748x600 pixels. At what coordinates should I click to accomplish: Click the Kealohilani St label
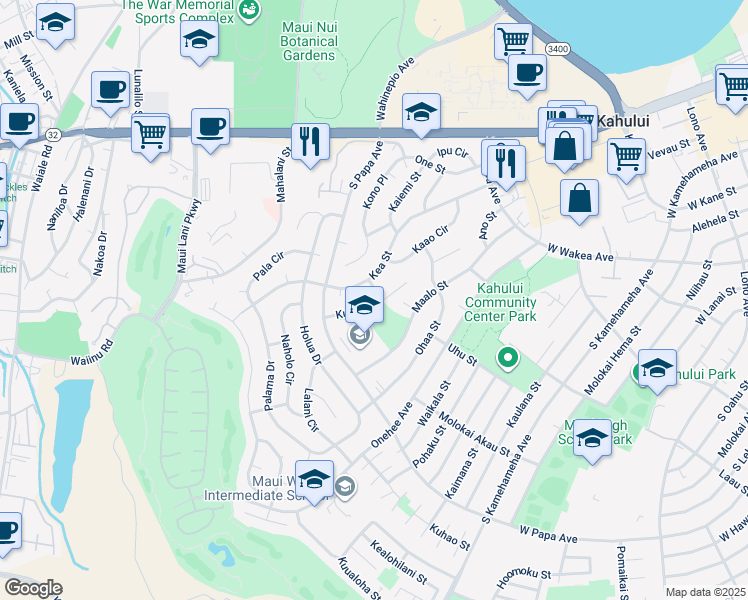399,563
